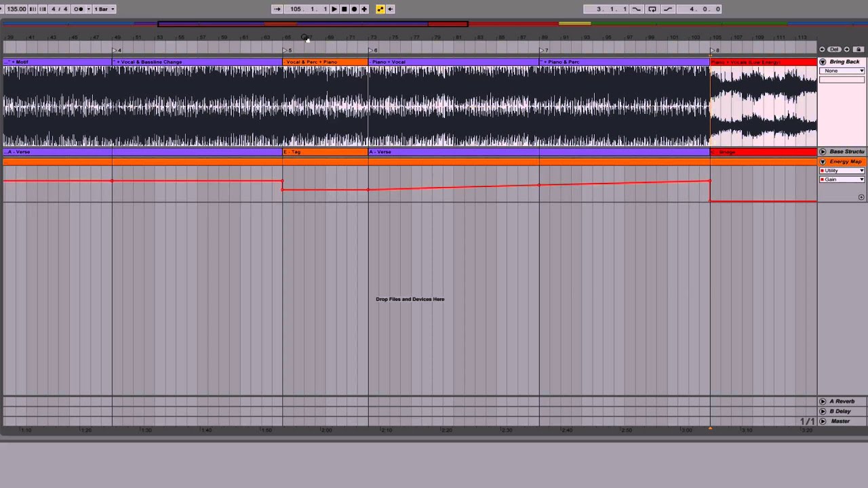
Task: Enable the Punch-Out switch
Action: [x=668, y=9]
